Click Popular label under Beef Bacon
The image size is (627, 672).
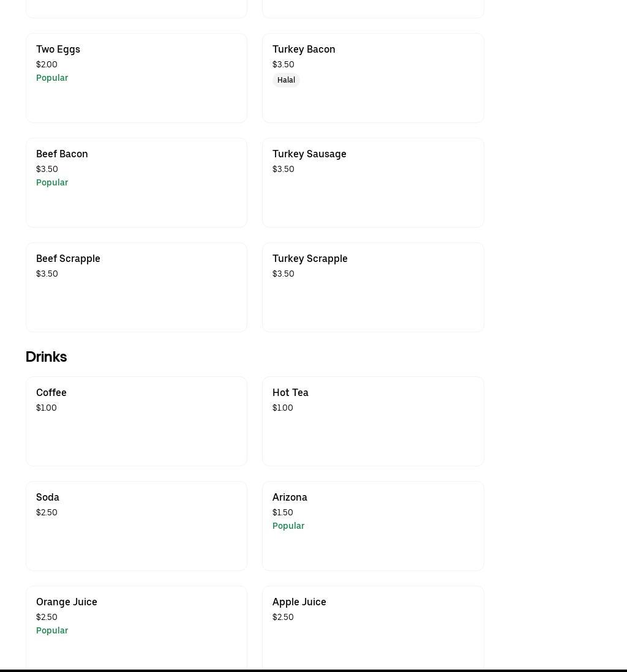pos(52,182)
